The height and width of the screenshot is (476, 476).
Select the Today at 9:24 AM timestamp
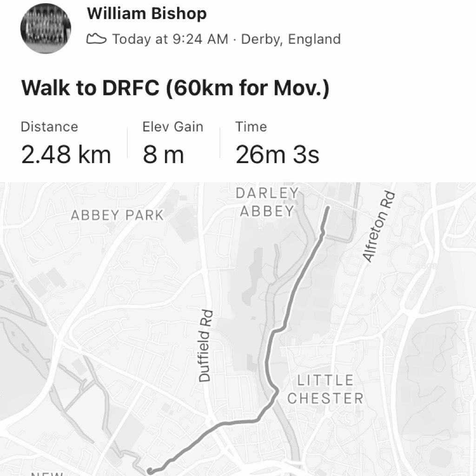coord(170,39)
